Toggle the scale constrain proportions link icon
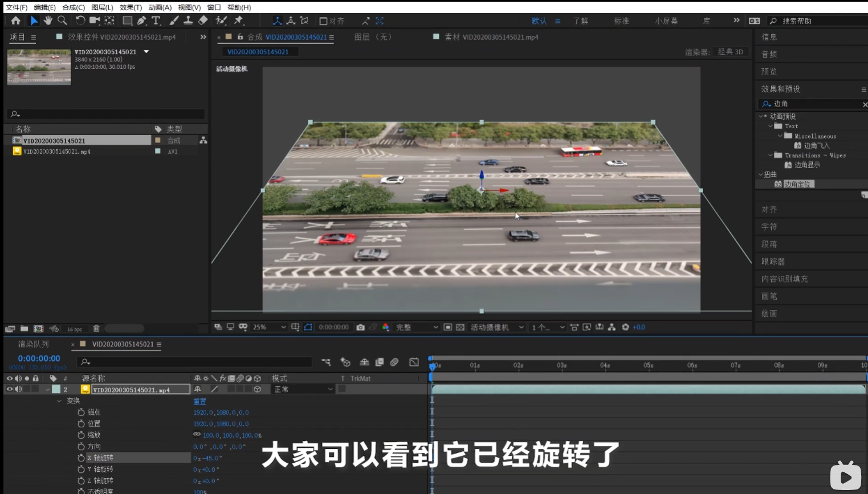This screenshot has height=494, width=868. [197, 435]
